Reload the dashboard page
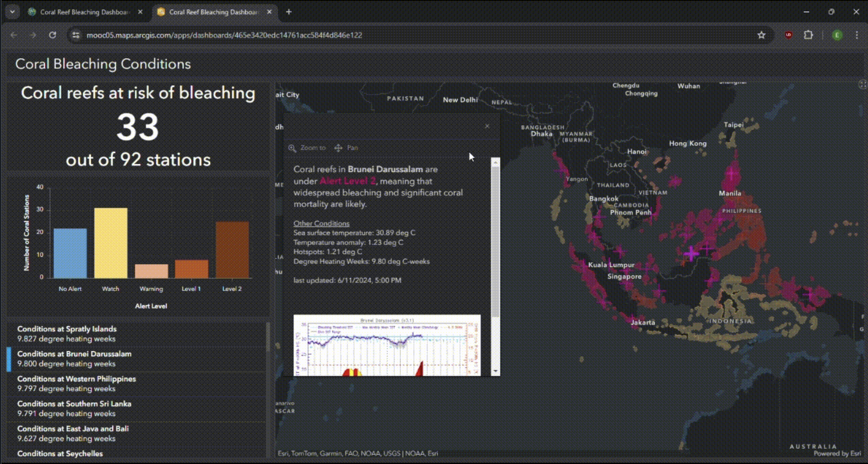Image resolution: width=868 pixels, height=464 pixels. point(53,35)
